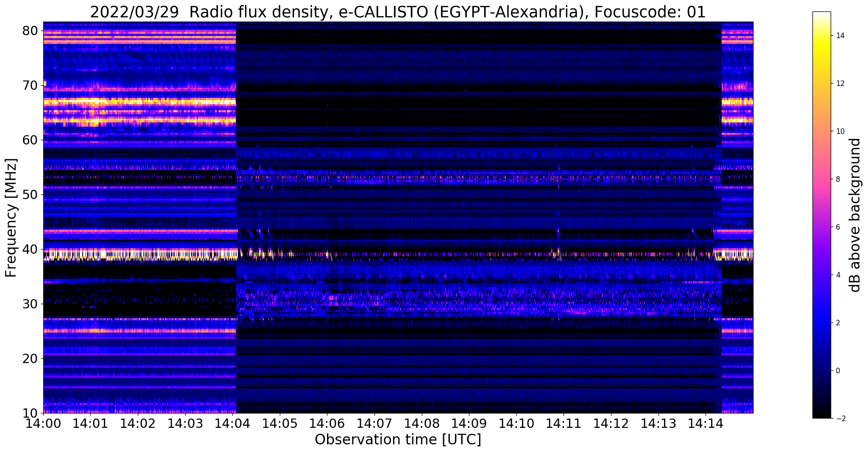
Task: Click the 'Observation time [UTC]' x-axis label
Action: coord(398,440)
